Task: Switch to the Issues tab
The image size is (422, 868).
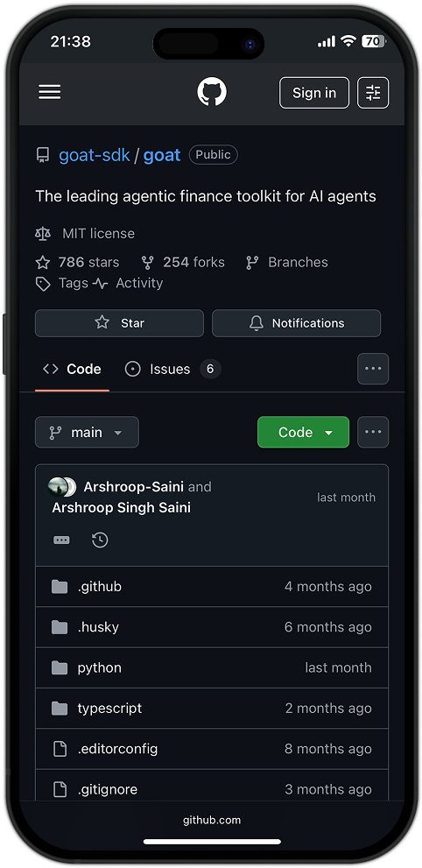Action: click(172, 370)
